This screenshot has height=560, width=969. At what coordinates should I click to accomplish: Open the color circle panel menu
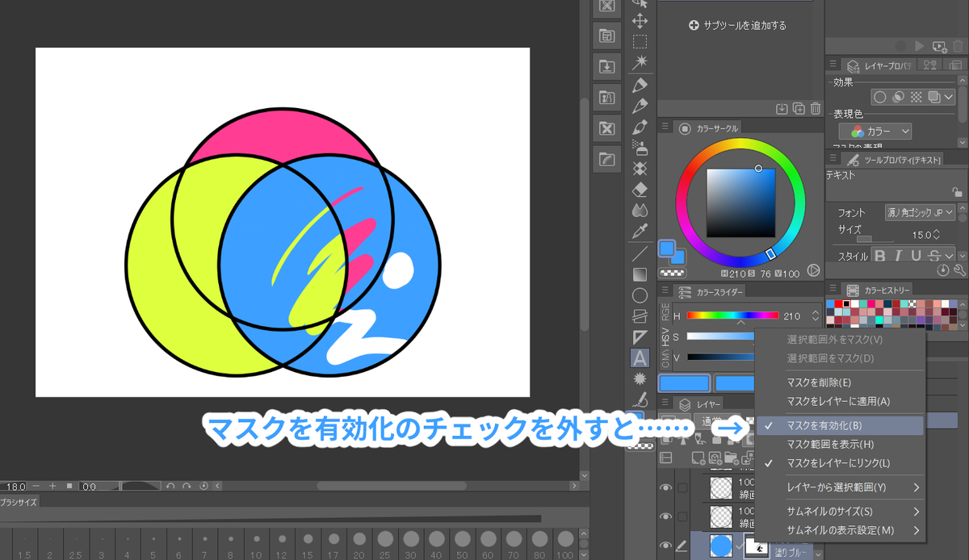pos(665,127)
